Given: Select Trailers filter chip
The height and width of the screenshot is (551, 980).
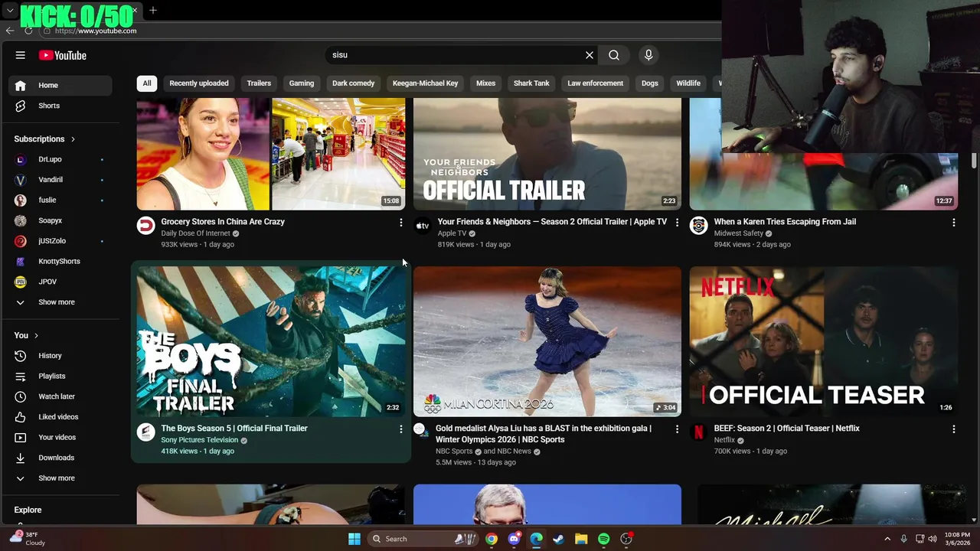Looking at the screenshot, I should (259, 83).
